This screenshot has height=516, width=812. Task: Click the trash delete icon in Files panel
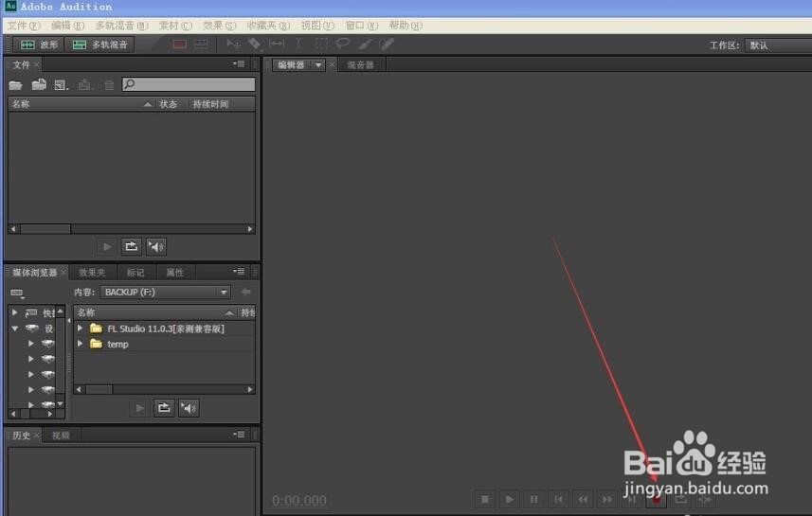109,85
